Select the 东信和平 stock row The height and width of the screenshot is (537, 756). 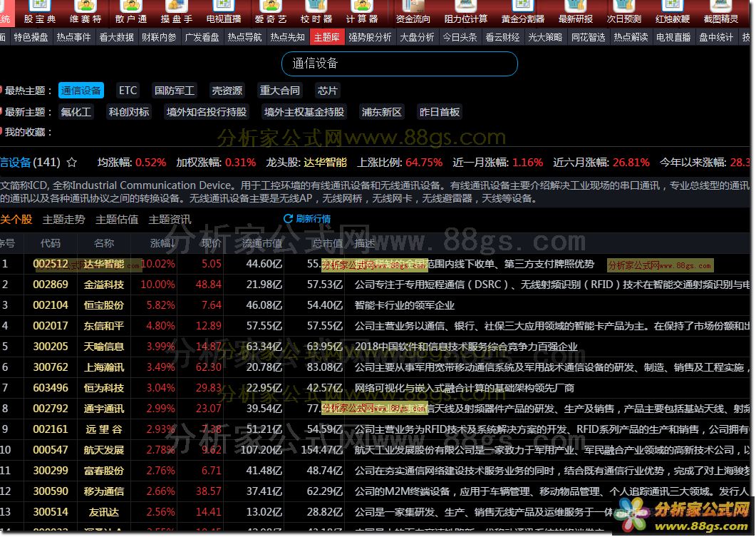pos(376,326)
